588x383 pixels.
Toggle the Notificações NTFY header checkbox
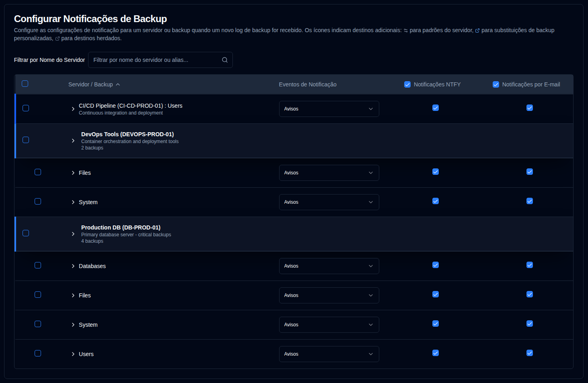(x=407, y=84)
